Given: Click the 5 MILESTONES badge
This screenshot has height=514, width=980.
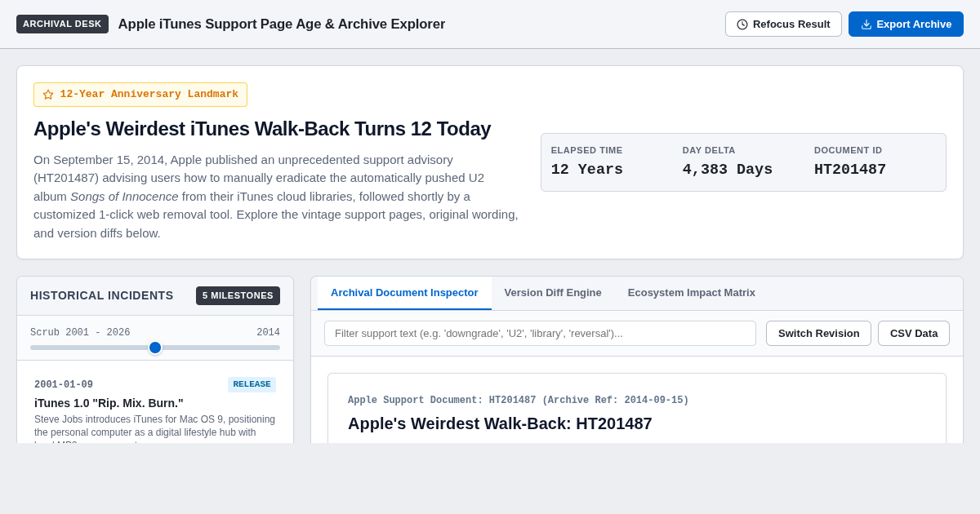Looking at the screenshot, I should click(x=238, y=295).
